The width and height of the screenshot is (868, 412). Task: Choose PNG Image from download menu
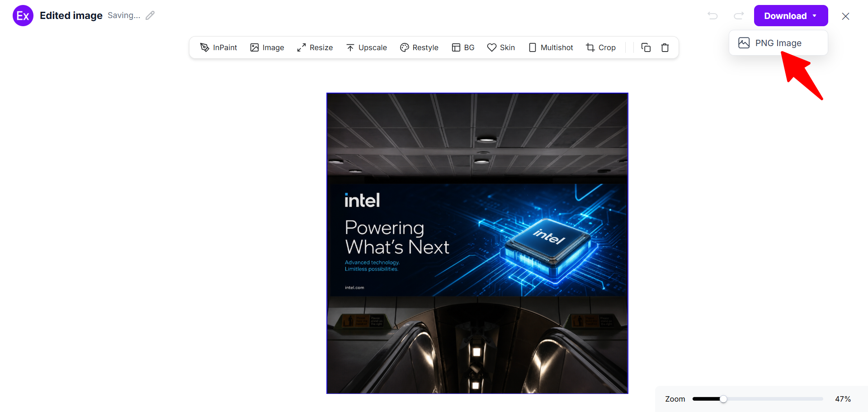pos(778,43)
